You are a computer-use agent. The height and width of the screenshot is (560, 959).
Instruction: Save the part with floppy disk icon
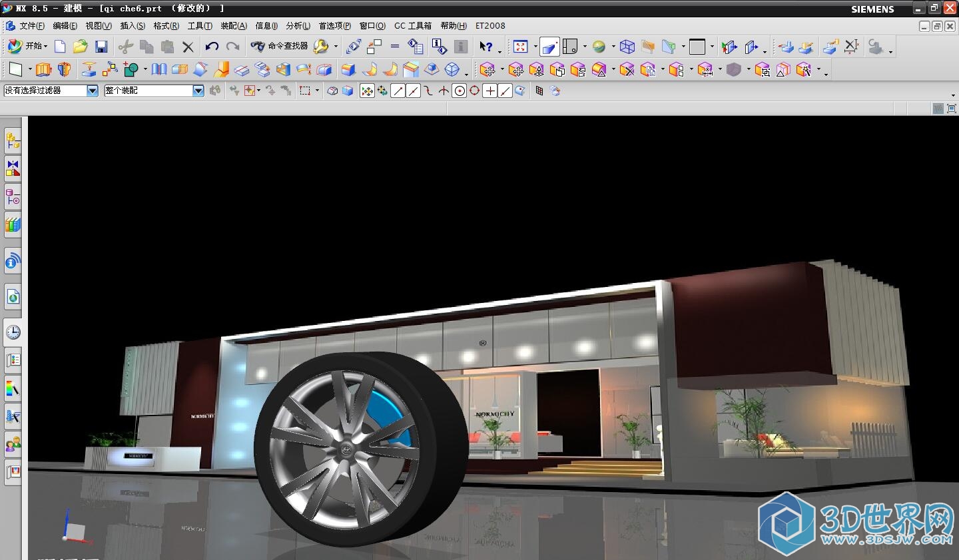[x=101, y=46]
